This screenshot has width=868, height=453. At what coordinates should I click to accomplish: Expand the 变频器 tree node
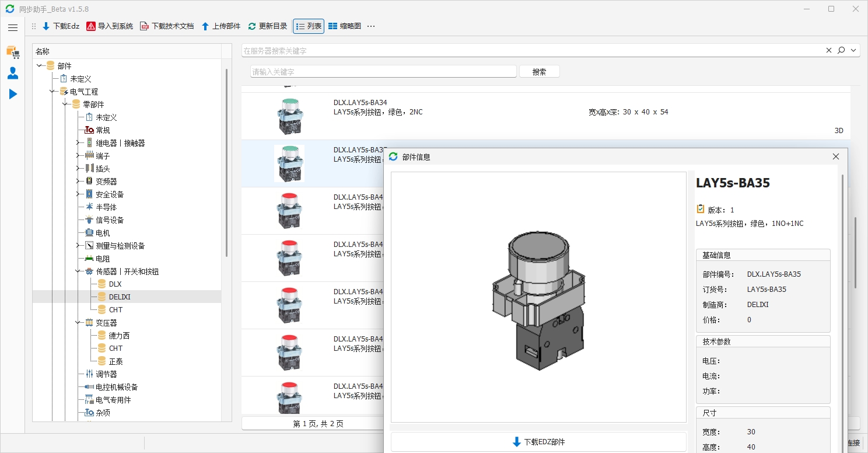tap(78, 182)
